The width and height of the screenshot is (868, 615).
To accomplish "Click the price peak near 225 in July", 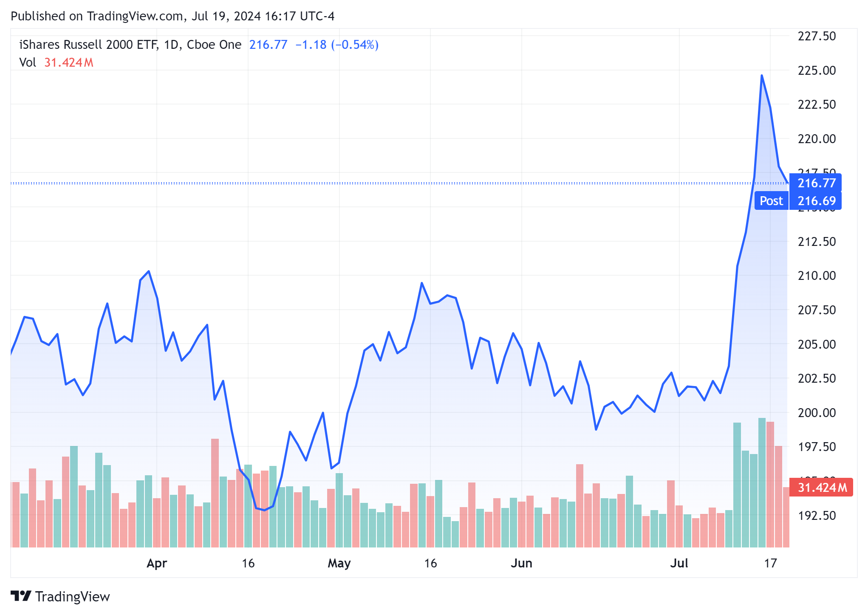I will [762, 76].
